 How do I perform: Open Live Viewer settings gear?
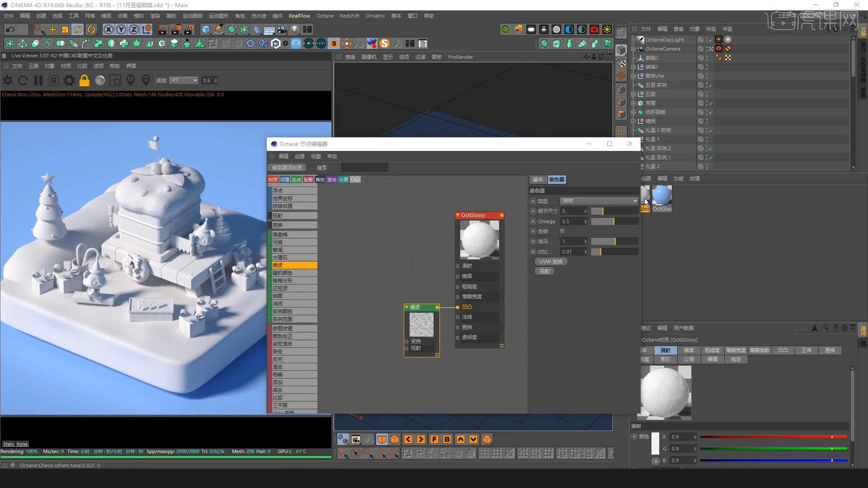[x=69, y=80]
